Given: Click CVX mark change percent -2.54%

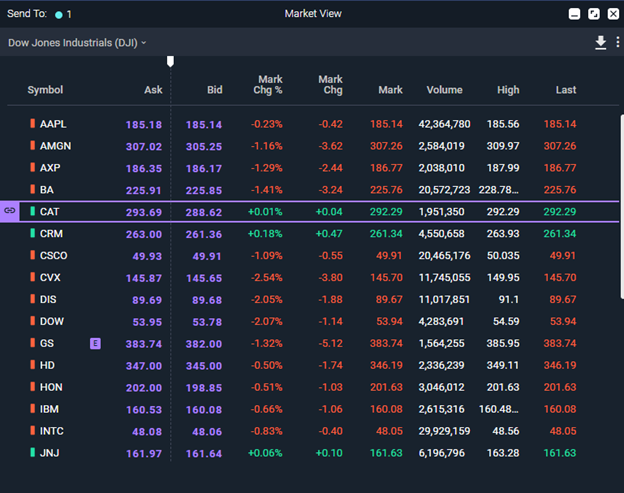Looking at the screenshot, I should (x=266, y=277).
